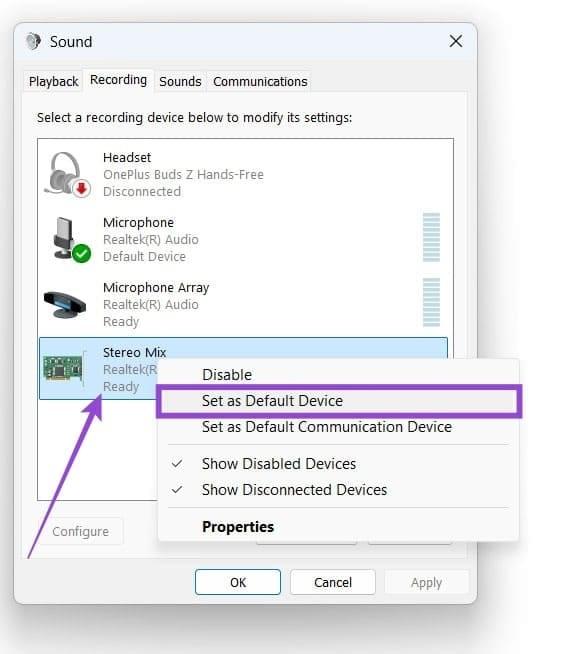Click the Microphone Array level meter

point(431,302)
